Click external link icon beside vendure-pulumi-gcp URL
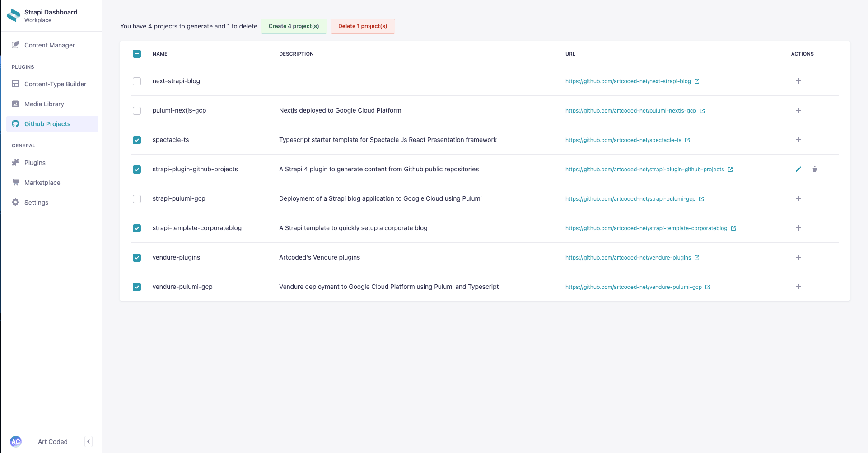The width and height of the screenshot is (868, 453). (708, 287)
